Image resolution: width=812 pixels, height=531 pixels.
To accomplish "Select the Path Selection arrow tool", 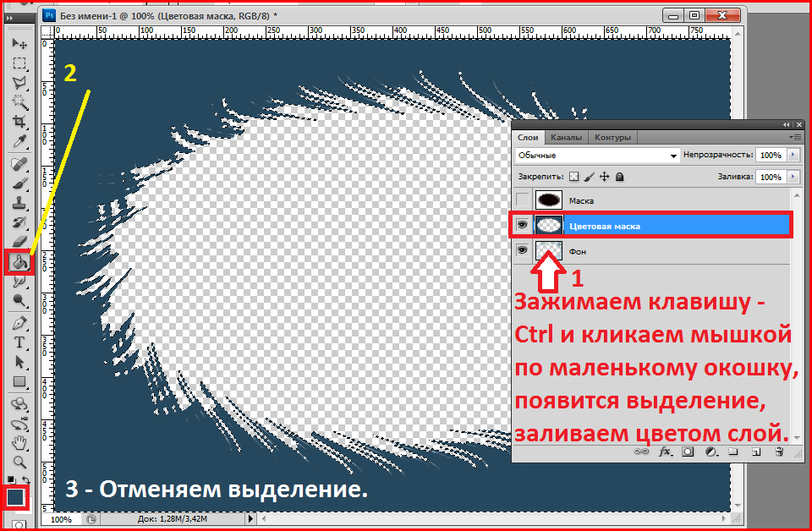I will click(19, 362).
